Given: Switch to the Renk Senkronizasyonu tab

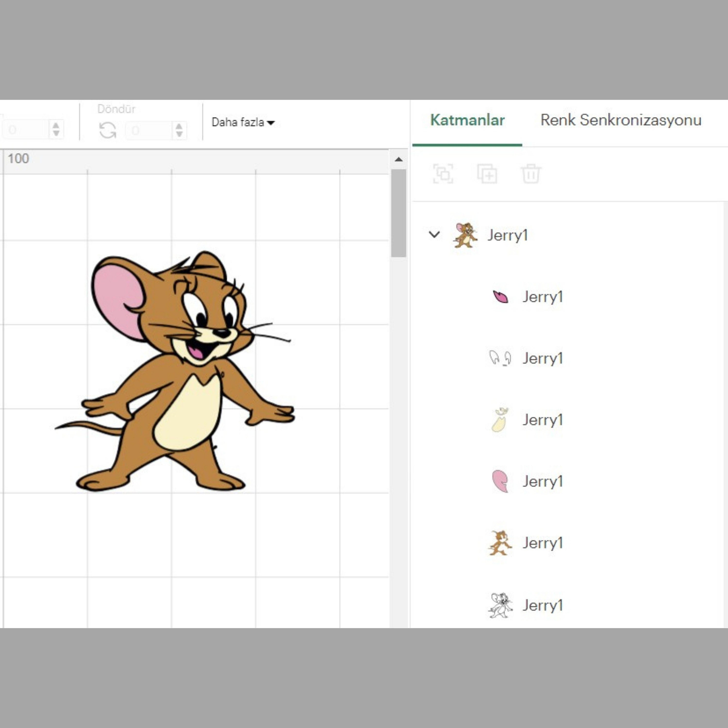Looking at the screenshot, I should 620,120.
